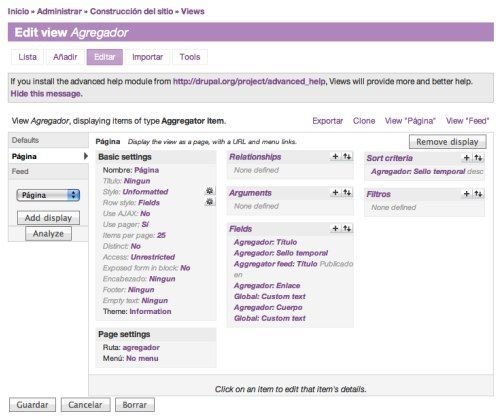Go to Views breadcrumb

coord(193,11)
